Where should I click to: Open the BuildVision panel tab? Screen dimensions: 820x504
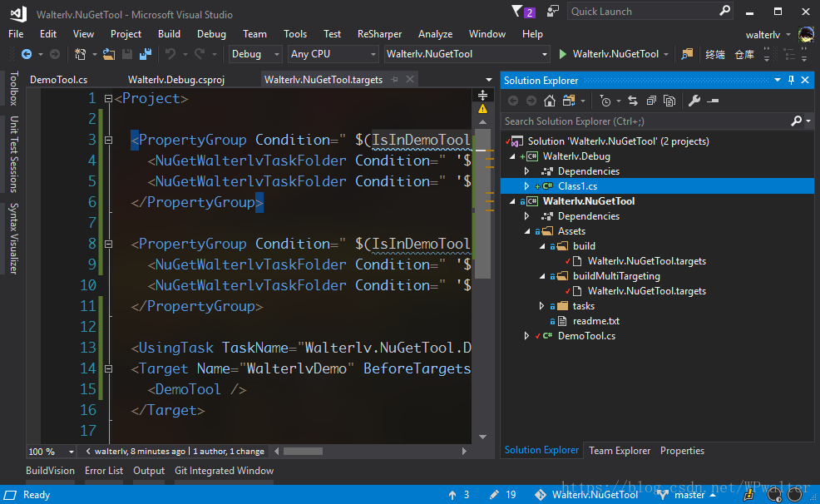point(50,471)
